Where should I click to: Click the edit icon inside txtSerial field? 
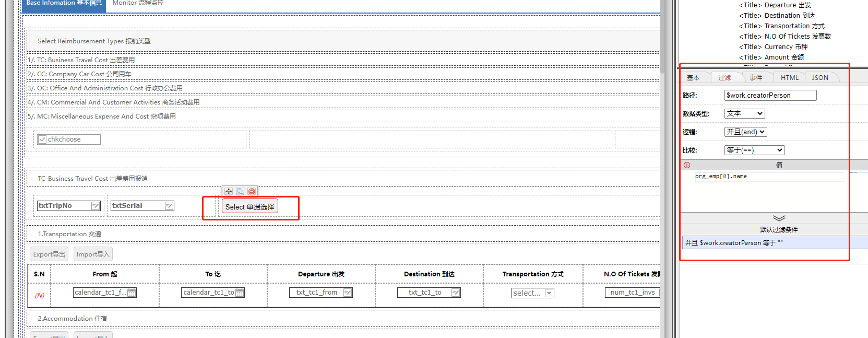pos(169,206)
